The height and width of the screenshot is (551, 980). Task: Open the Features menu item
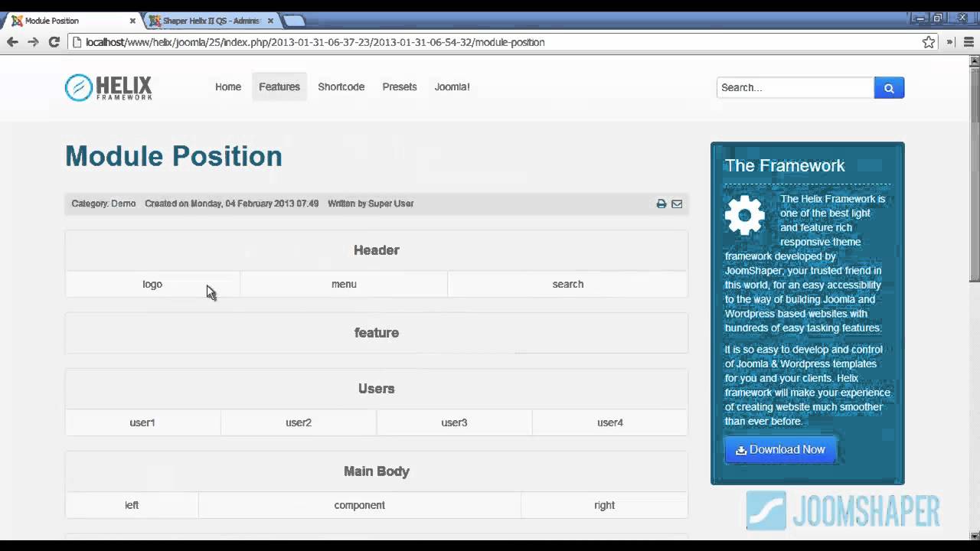tap(279, 87)
